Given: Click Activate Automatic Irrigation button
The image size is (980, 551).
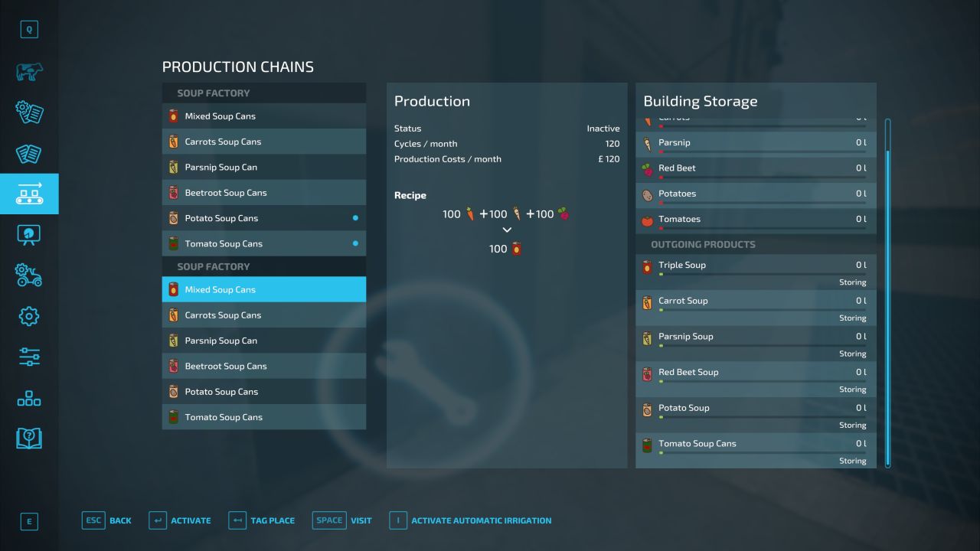Looking at the screenshot, I should [470, 520].
